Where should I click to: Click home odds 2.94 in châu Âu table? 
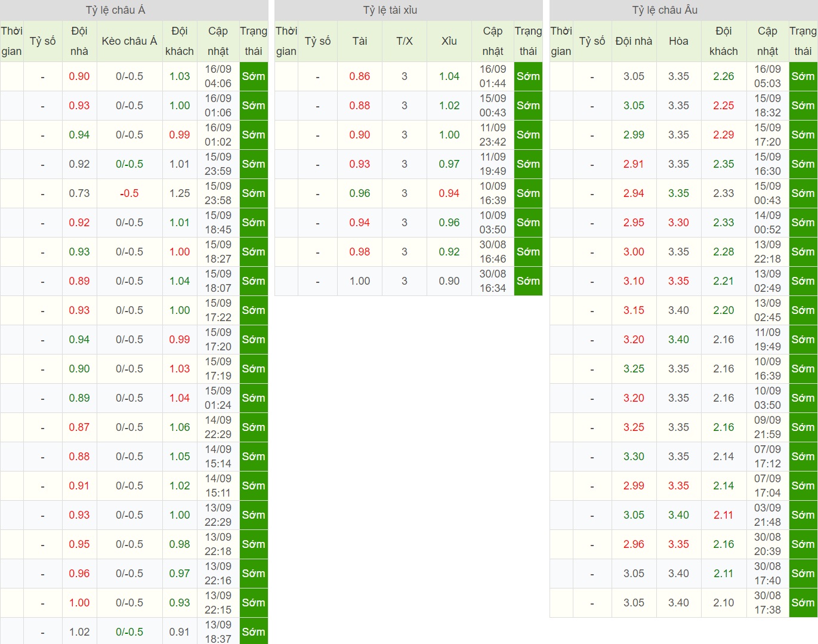pos(634,193)
